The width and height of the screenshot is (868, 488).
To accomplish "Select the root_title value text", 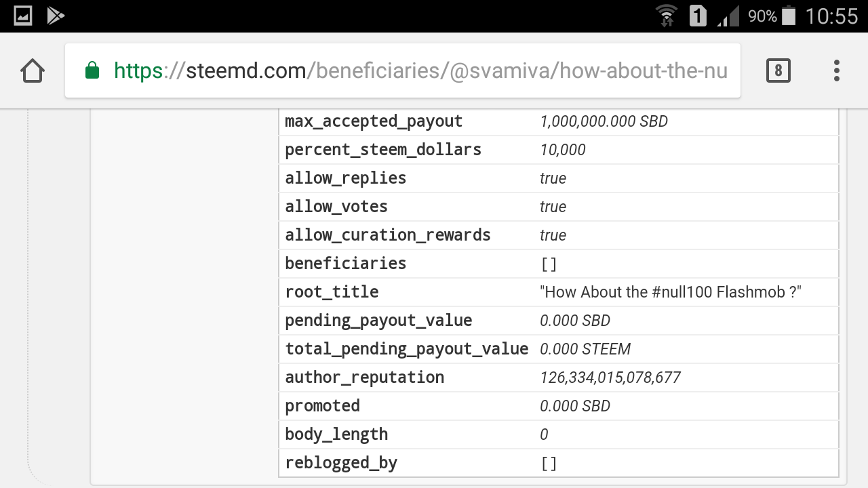I will pos(671,292).
